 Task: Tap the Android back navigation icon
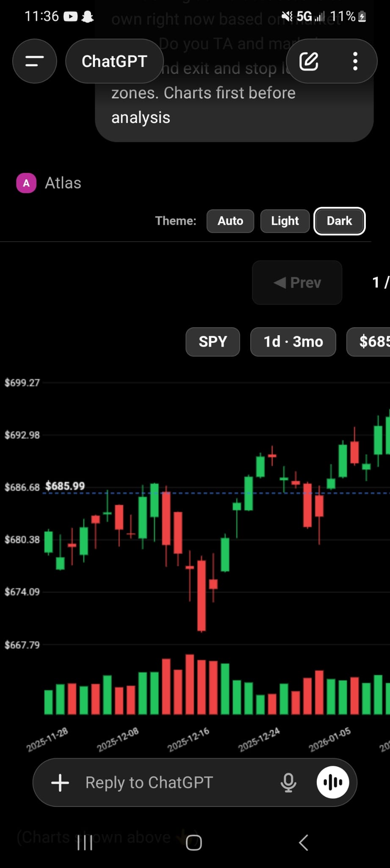303,843
